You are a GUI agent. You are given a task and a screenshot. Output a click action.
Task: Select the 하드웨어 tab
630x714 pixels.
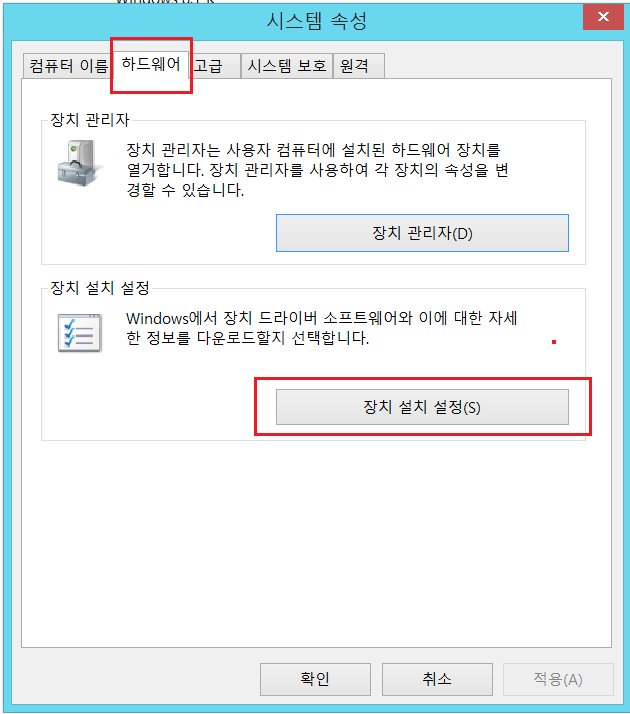151,64
